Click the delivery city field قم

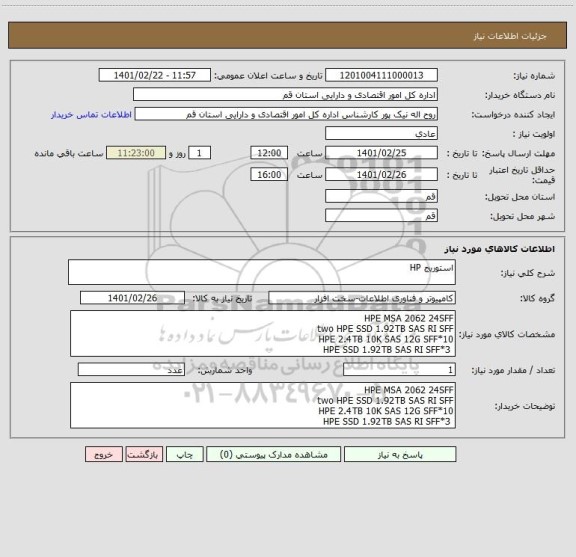[381, 215]
